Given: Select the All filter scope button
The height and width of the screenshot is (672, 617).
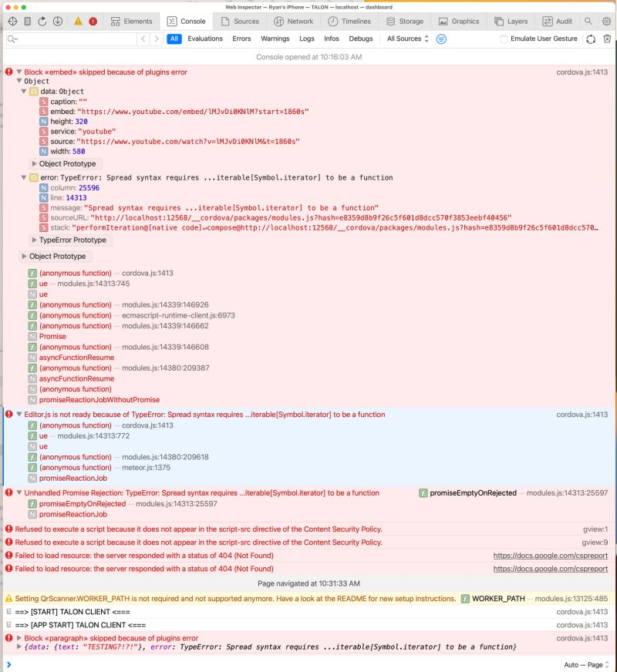Looking at the screenshot, I should pos(174,39).
